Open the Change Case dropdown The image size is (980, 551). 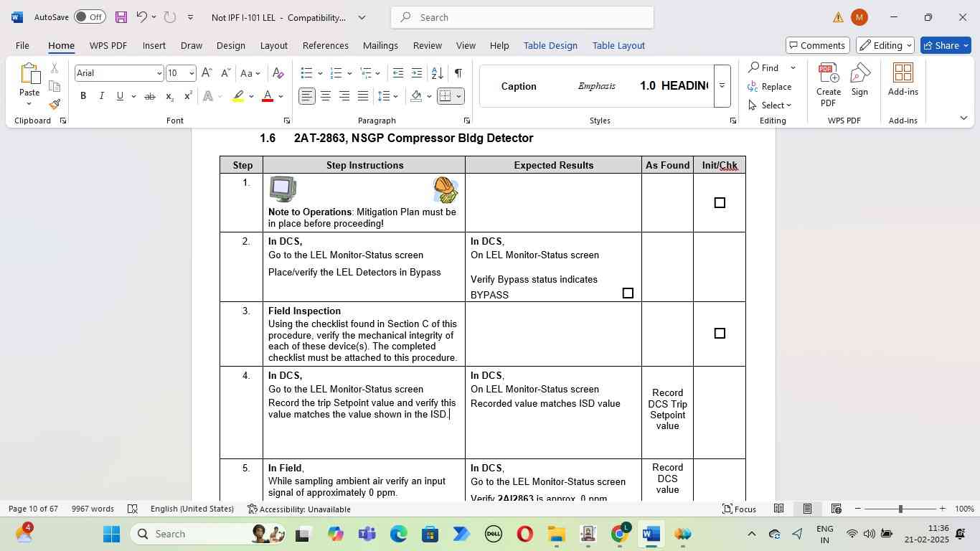pos(250,73)
